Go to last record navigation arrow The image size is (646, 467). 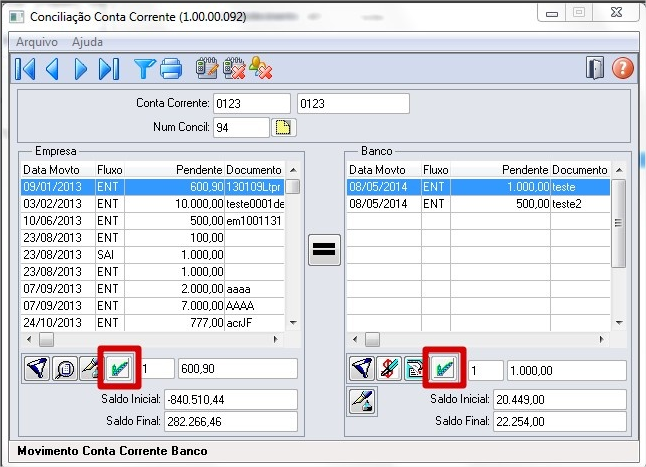109,69
